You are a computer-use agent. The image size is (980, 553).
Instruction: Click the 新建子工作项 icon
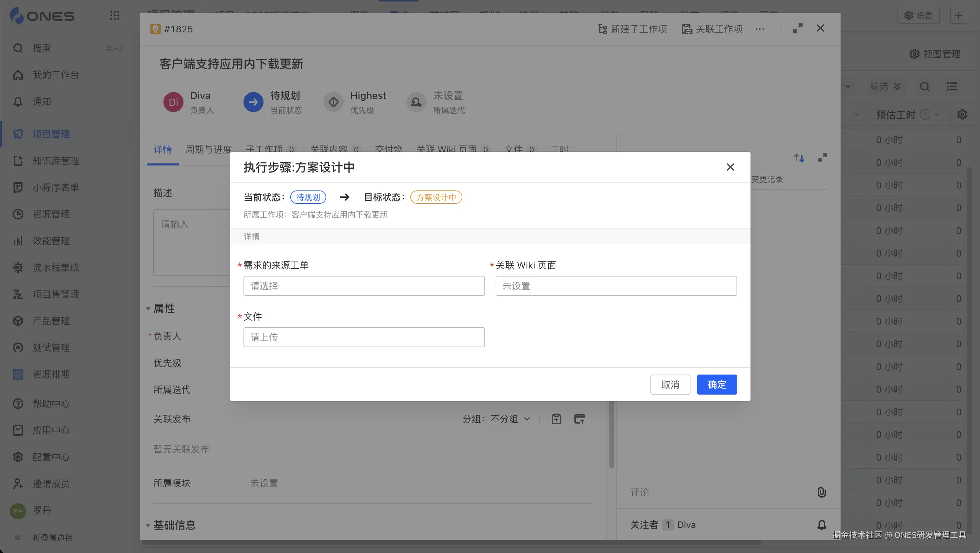(x=602, y=29)
